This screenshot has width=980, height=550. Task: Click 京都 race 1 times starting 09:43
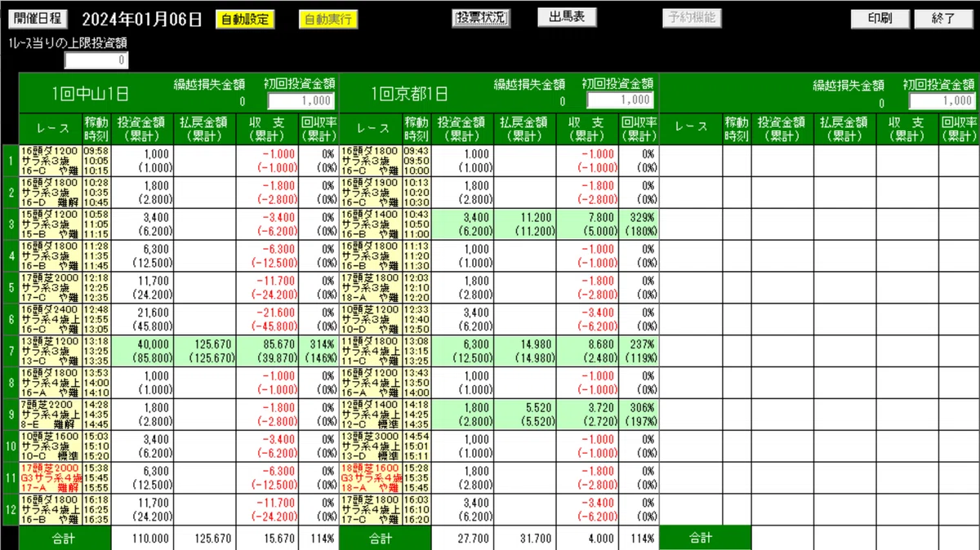416,160
